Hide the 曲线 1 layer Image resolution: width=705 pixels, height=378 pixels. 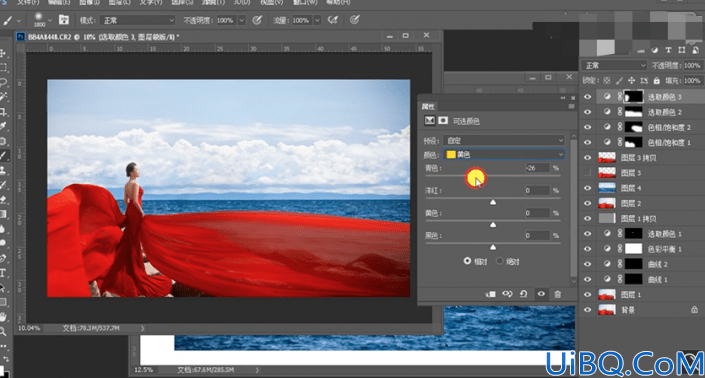click(587, 279)
